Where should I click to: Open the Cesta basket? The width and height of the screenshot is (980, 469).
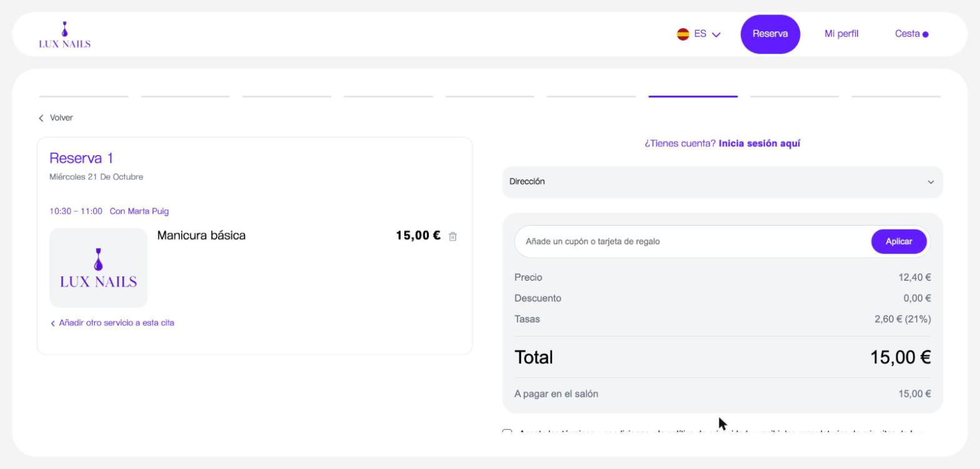click(x=912, y=34)
